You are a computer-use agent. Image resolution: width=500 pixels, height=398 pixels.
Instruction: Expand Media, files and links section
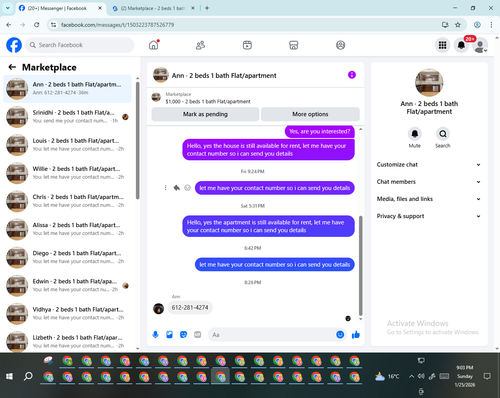(x=429, y=199)
